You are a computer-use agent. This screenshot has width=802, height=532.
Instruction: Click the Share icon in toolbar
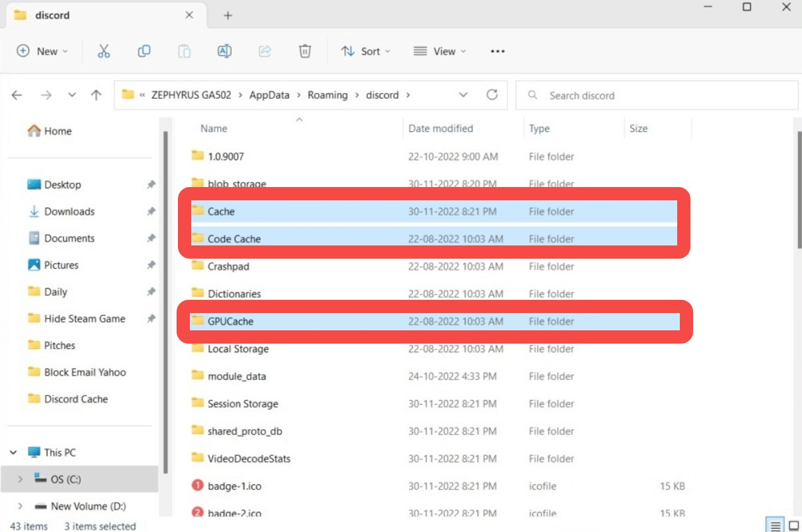coord(265,51)
